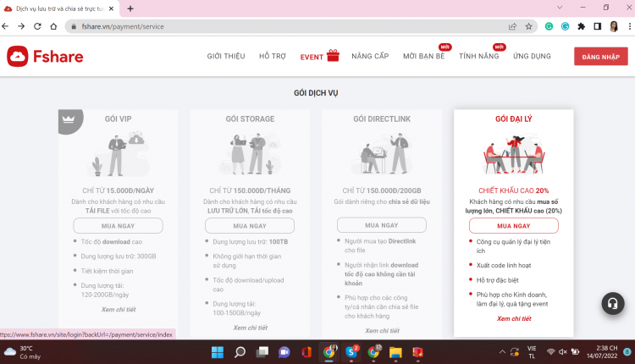
Task: Open the clock showing 2:38 CH
Action: click(602, 352)
